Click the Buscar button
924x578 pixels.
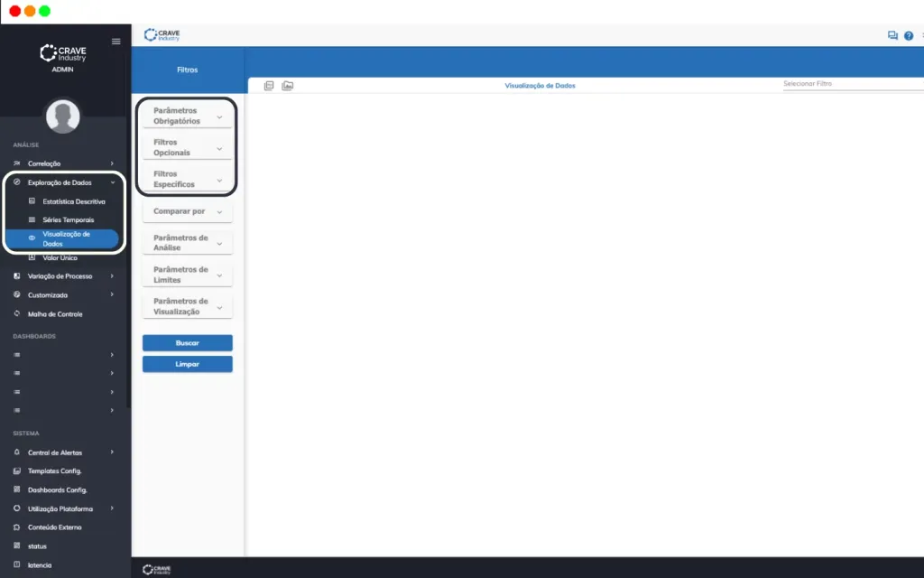188,342
